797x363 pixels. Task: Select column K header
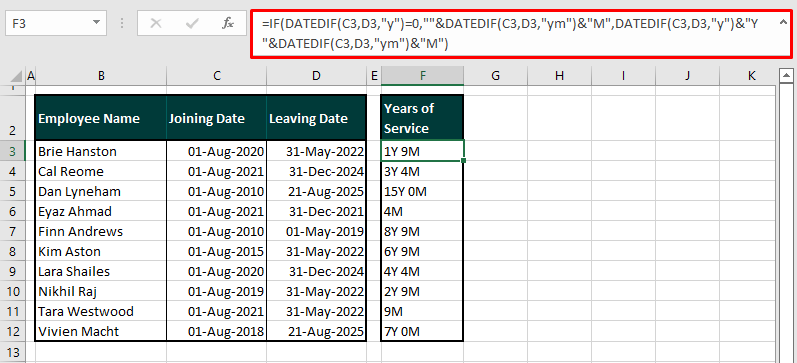point(751,76)
